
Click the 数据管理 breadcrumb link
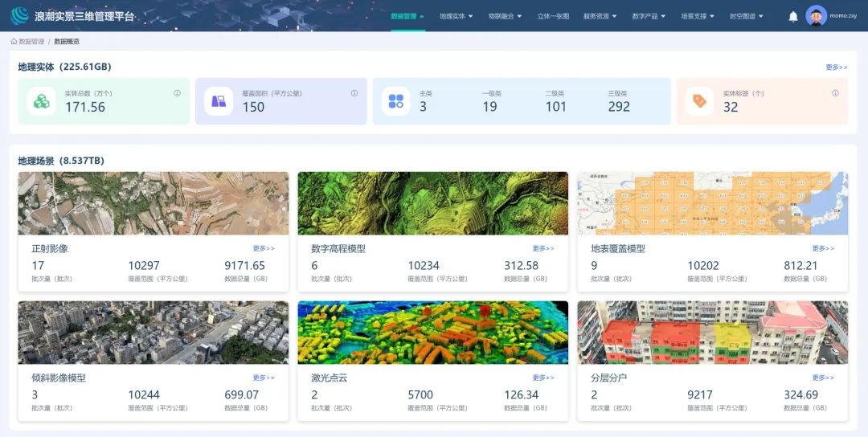(31, 42)
